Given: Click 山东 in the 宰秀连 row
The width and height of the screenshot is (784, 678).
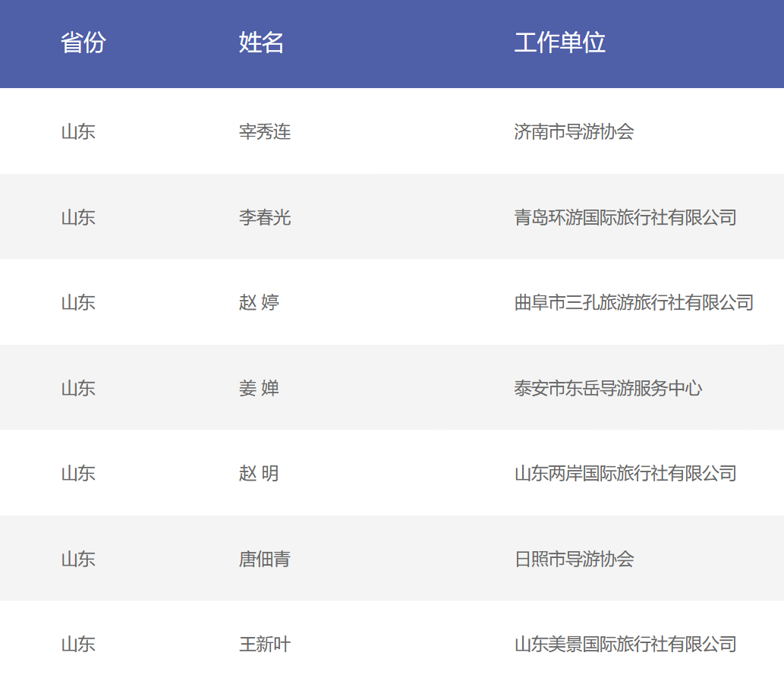Looking at the screenshot, I should [x=78, y=132].
